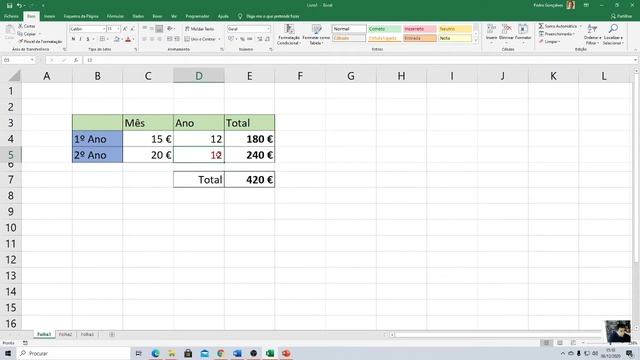Cut the selection (Cortar)
Image resolution: width=640 pixels, height=360 pixels.
[x=27, y=26]
